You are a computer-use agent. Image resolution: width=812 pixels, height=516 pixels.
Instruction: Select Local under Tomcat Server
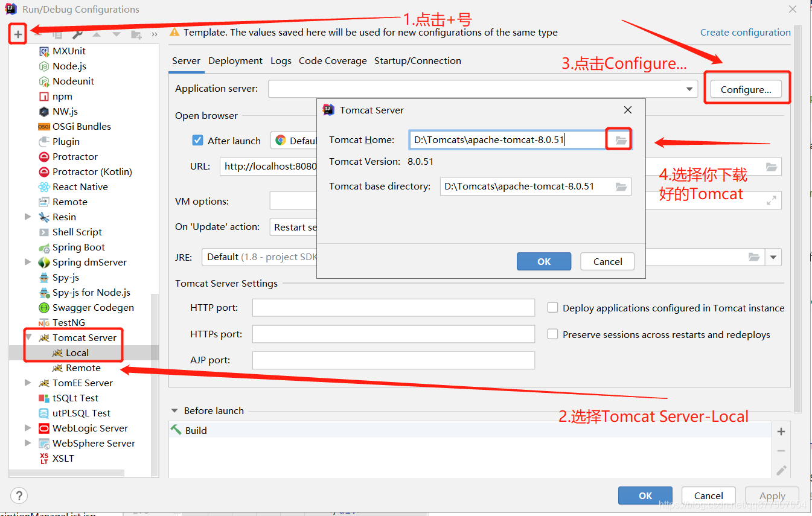coord(77,353)
